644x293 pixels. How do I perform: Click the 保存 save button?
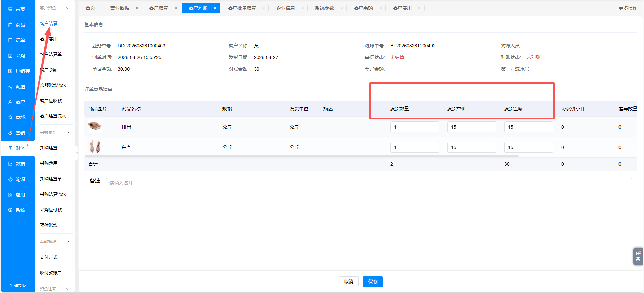coord(373,282)
